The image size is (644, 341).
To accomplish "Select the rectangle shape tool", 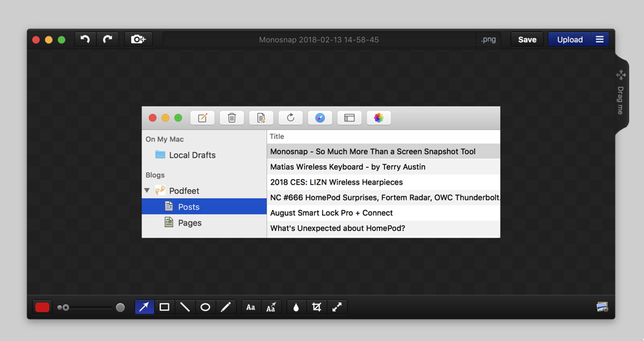I will point(165,307).
